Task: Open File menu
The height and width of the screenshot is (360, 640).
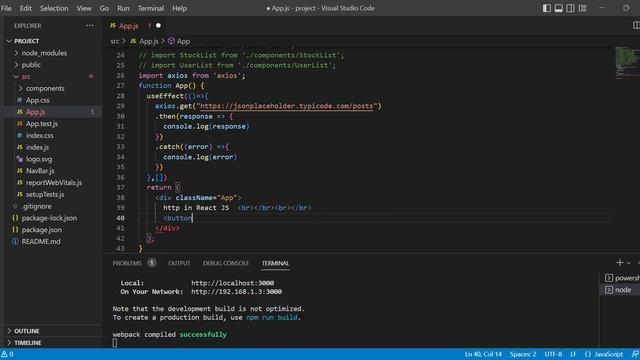Action: (7, 8)
